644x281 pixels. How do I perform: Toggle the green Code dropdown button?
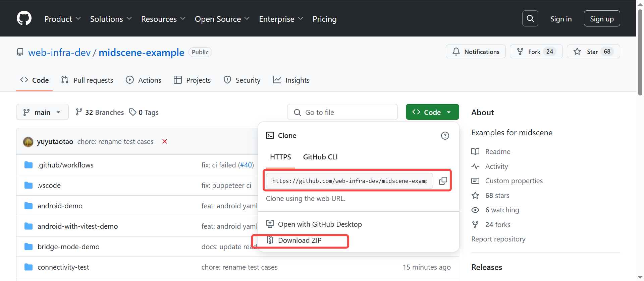pyautogui.click(x=432, y=112)
